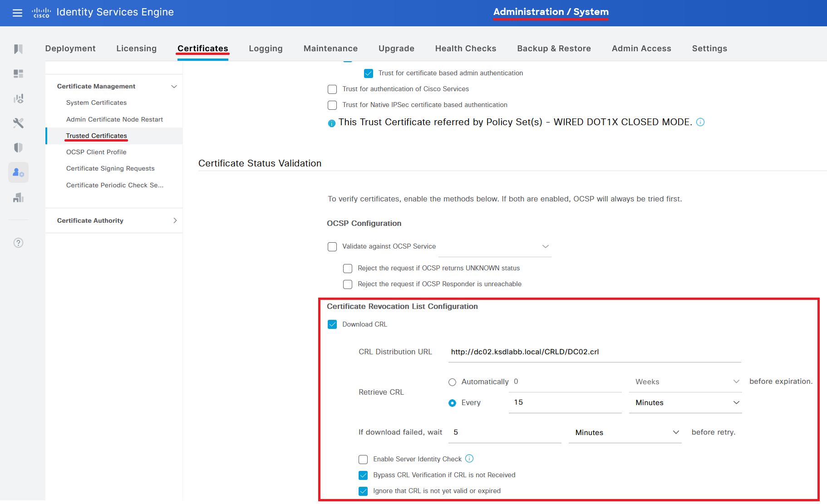Switch to the Licensing tab
The image size is (827, 504).
(x=136, y=49)
